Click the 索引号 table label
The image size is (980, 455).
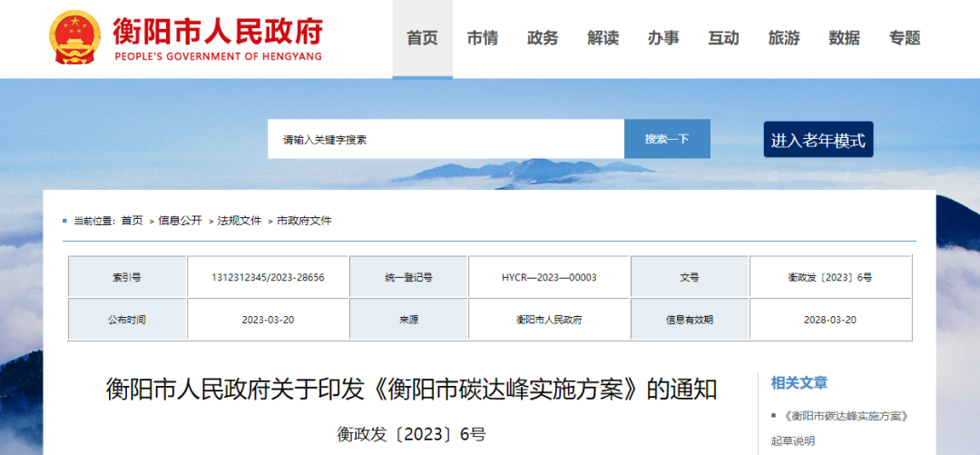pyautogui.click(x=127, y=277)
